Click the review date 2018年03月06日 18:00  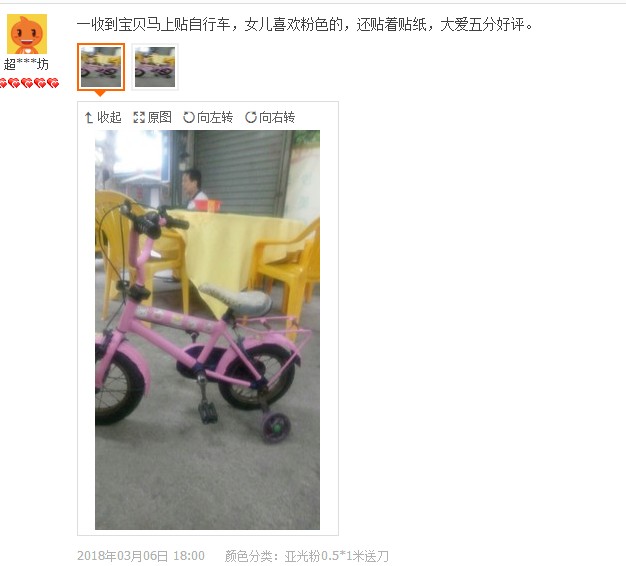click(141, 556)
